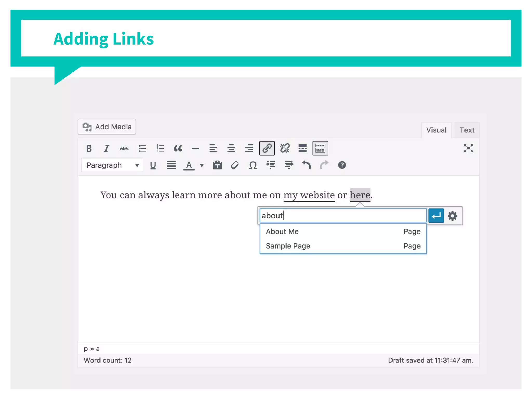
Task: Click the Draft saved timestamp
Action: coord(430,360)
